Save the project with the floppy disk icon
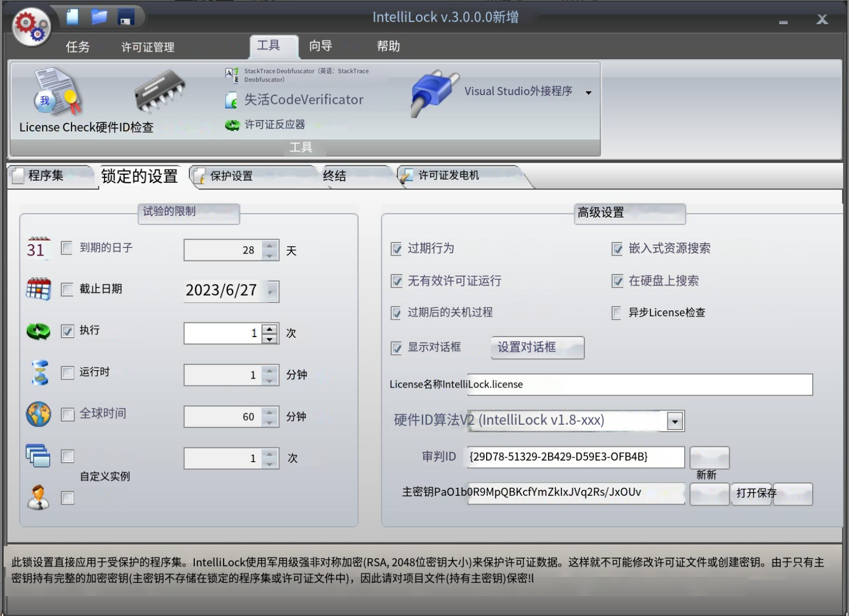Image resolution: width=849 pixels, height=616 pixels. pyautogui.click(x=125, y=17)
